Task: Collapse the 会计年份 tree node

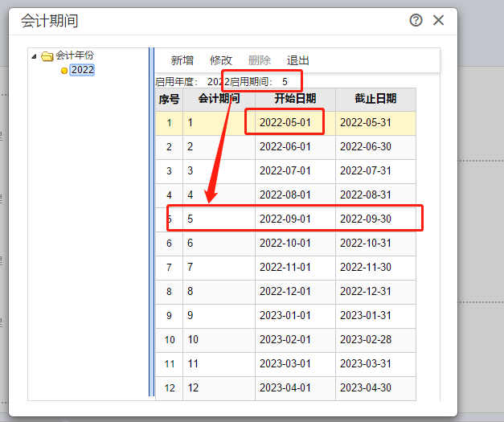Action: click(x=34, y=57)
